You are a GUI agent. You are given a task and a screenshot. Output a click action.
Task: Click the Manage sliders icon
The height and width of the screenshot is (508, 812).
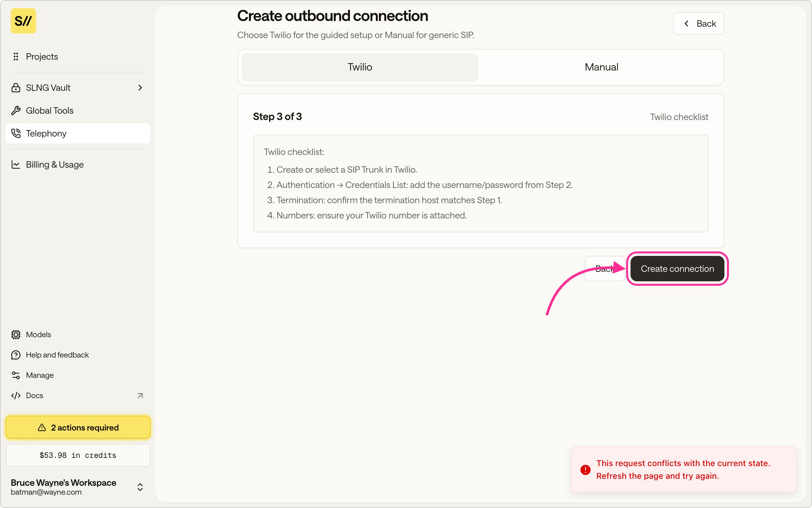point(16,375)
